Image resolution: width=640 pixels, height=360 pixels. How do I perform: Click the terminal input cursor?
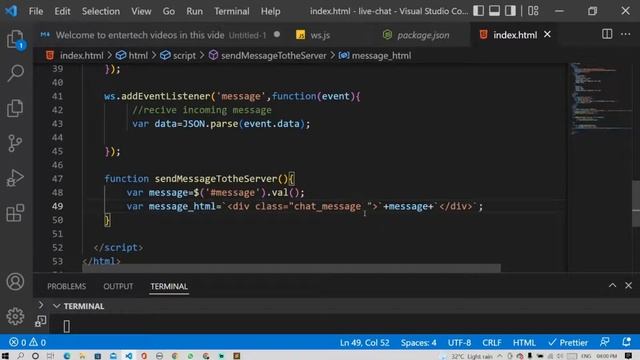67,326
